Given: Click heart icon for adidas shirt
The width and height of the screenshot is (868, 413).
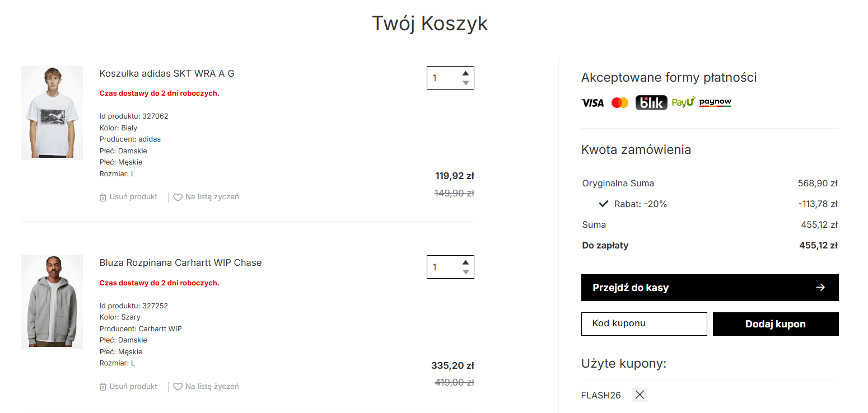Looking at the screenshot, I should pos(178,198).
